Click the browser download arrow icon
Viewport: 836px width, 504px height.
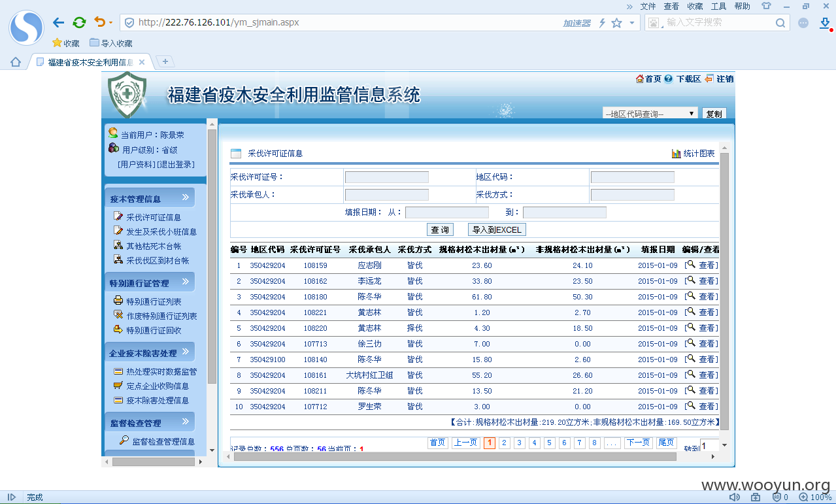click(x=825, y=23)
